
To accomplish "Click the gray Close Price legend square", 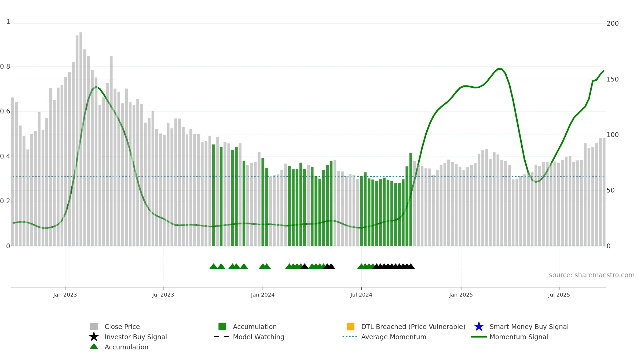I will (94, 327).
